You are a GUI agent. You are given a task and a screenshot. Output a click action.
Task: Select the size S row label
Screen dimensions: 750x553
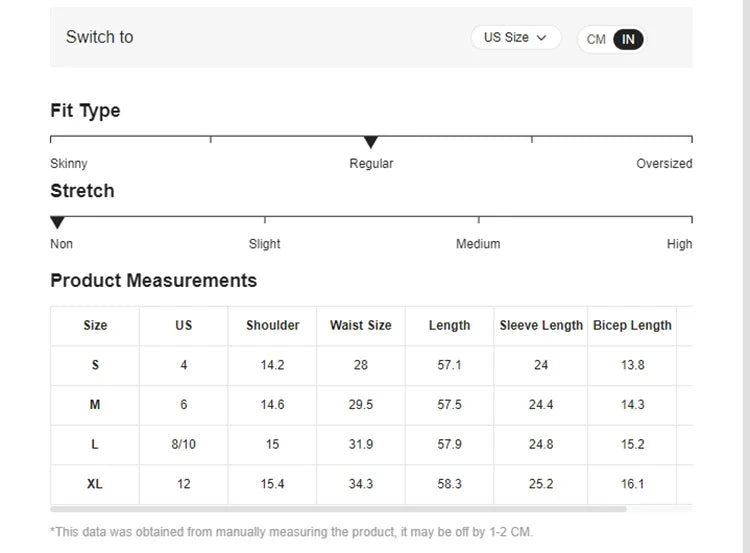pos(95,365)
